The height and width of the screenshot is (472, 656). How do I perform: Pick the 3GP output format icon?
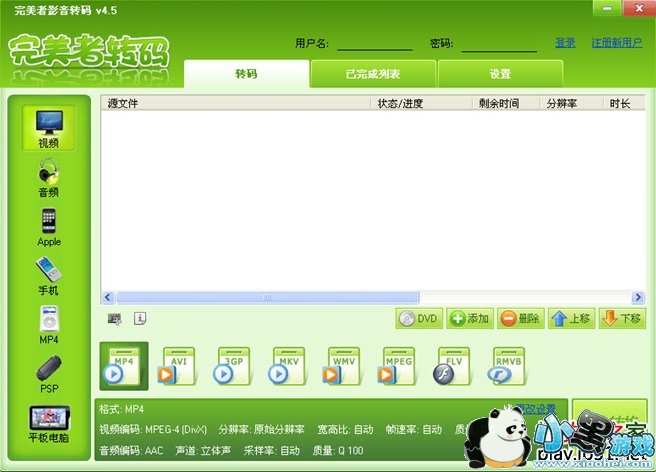pos(232,366)
